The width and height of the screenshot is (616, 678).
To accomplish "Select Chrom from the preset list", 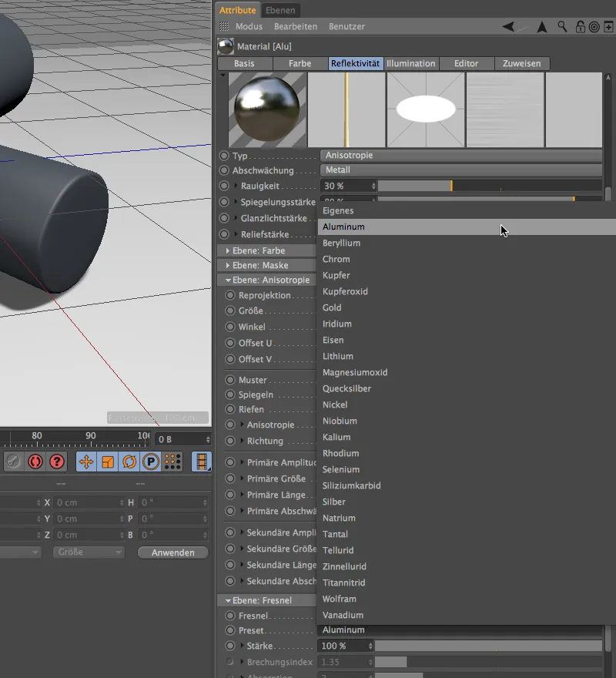I will pyautogui.click(x=336, y=260).
